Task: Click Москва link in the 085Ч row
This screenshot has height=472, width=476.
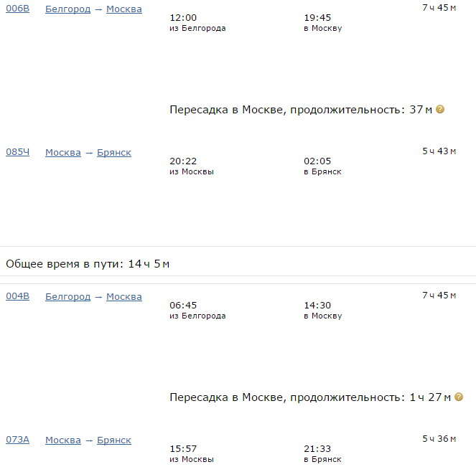Action: pyautogui.click(x=63, y=153)
